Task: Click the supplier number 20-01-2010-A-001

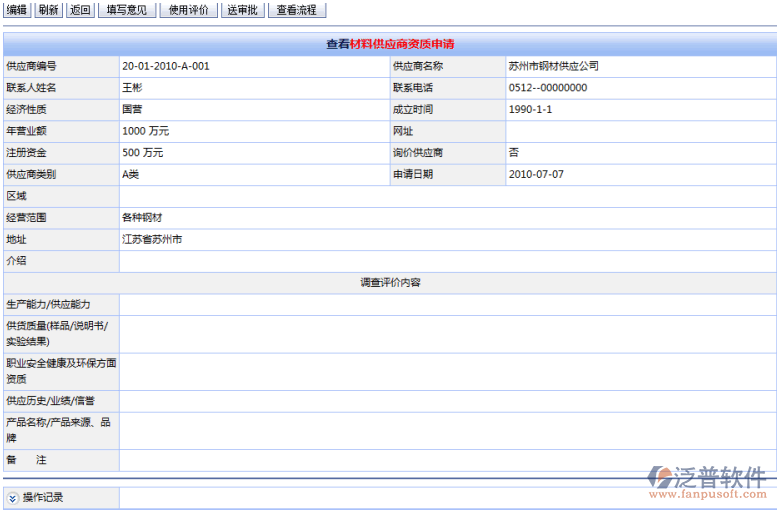Action: coord(166,66)
